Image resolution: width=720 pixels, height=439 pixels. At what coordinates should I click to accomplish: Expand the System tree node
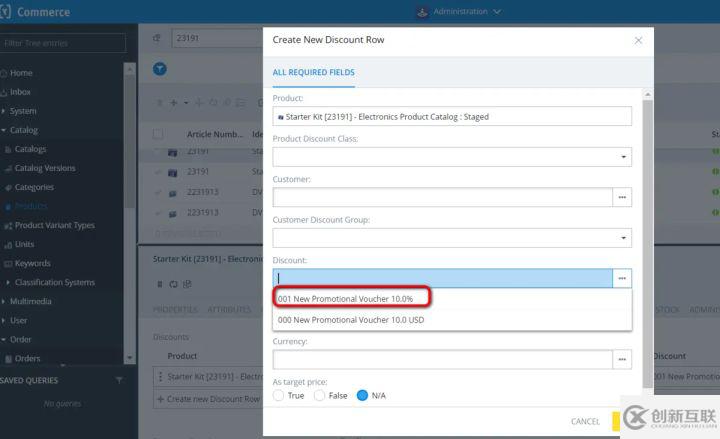coord(3,111)
